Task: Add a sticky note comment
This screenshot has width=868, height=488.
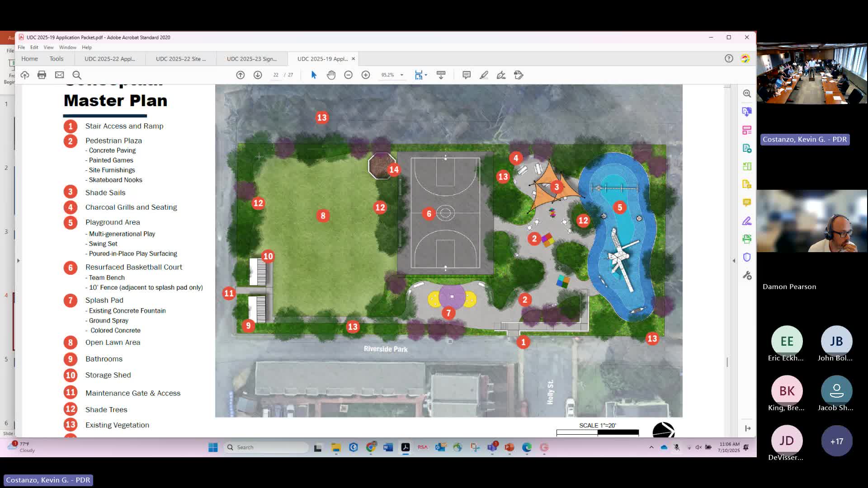Action: pos(467,75)
